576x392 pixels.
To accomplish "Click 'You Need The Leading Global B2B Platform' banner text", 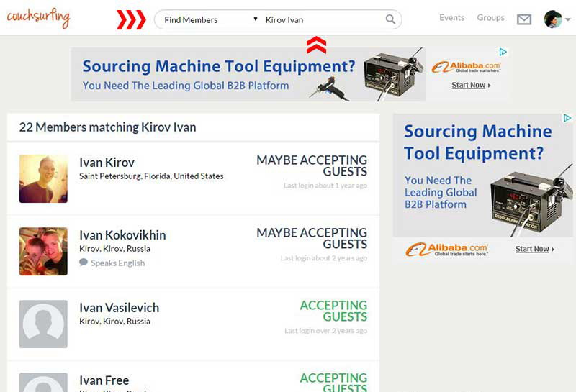I will pos(186,86).
